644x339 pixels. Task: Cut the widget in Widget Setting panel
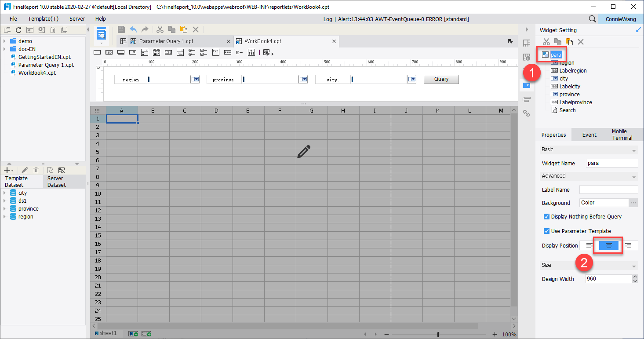[546, 42]
